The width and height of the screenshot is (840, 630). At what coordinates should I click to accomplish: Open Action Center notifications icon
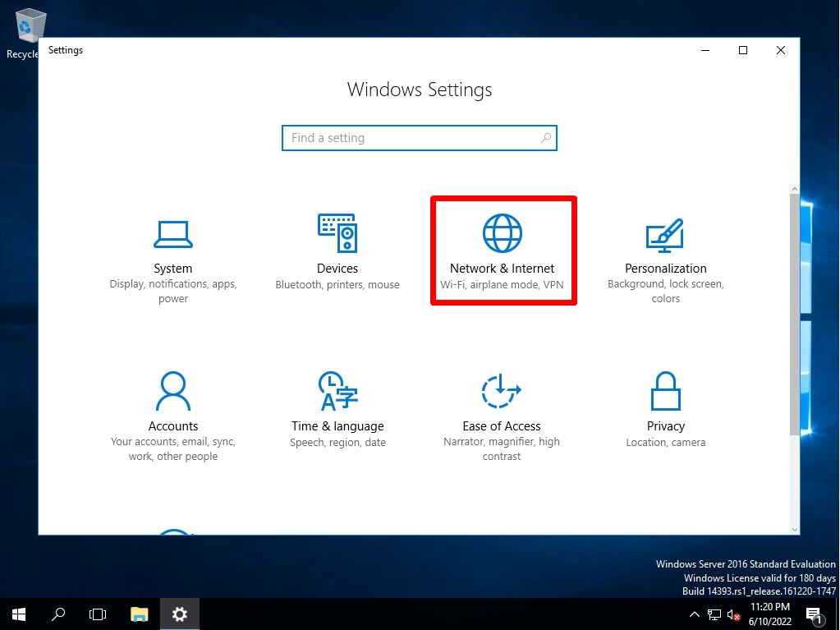point(814,614)
